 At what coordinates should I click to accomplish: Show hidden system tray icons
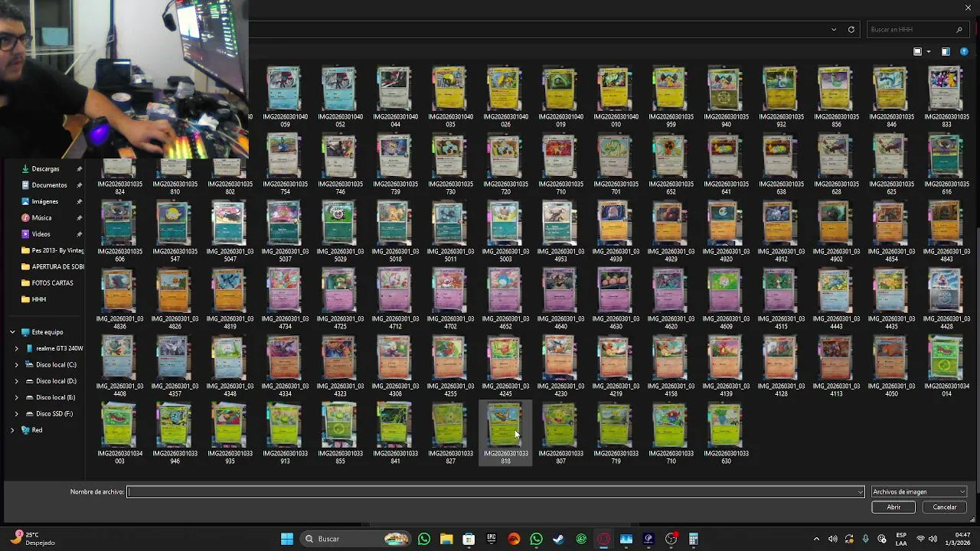pos(816,539)
